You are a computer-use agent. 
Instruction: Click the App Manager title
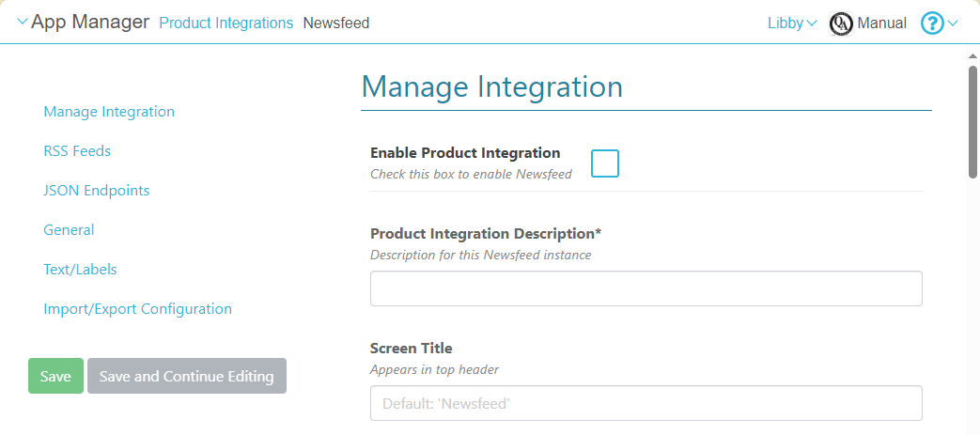point(90,23)
